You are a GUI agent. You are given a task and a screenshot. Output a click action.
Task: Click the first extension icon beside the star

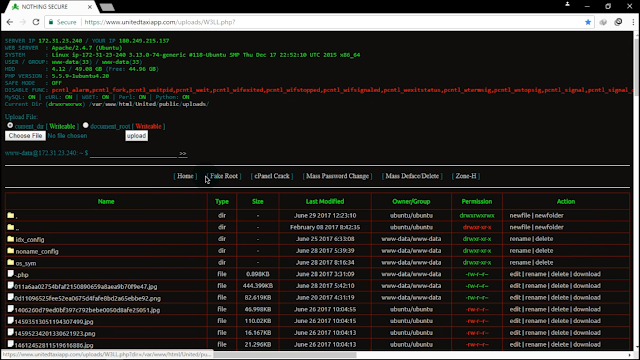click(603, 22)
